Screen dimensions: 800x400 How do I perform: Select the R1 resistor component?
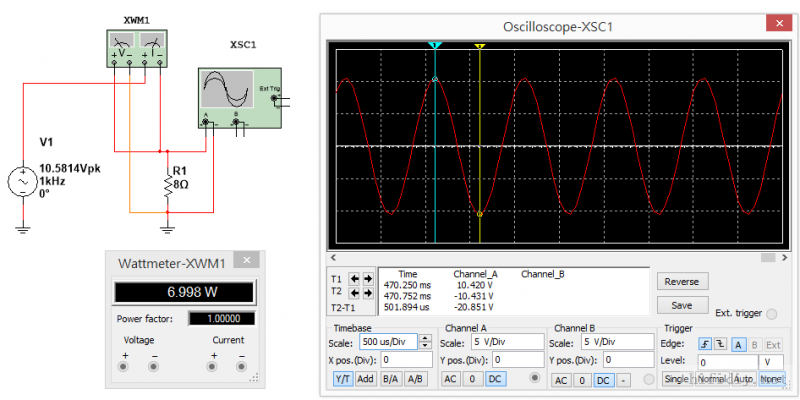pos(167,184)
